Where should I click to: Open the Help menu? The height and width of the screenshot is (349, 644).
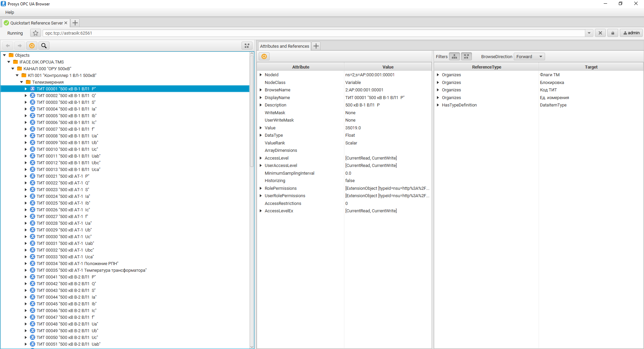pyautogui.click(x=9, y=12)
